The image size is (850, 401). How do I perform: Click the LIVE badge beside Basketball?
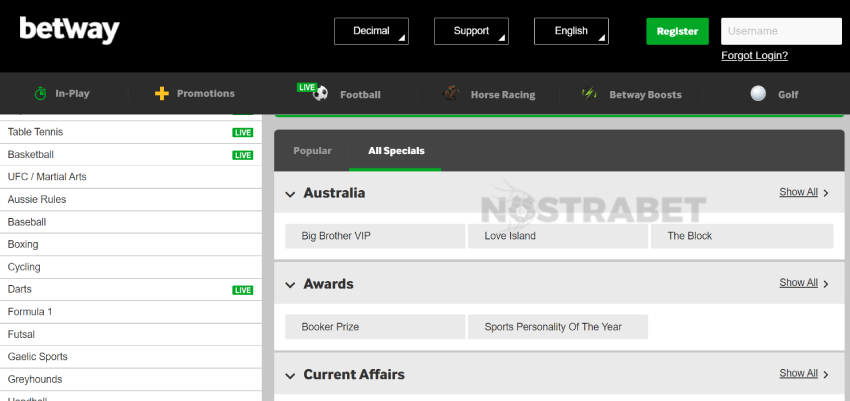pyautogui.click(x=243, y=156)
